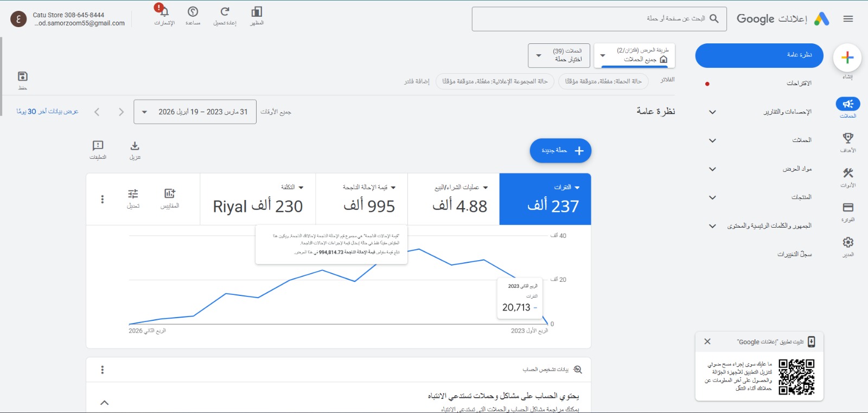
Task: Expand الإحصاءات والتقارير section
Action: (x=713, y=112)
